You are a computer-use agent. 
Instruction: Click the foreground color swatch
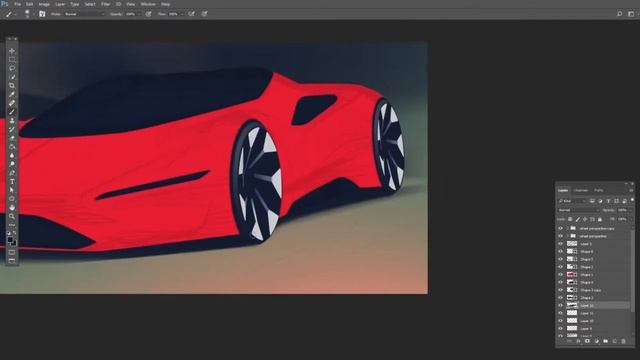pyautogui.click(x=10, y=240)
